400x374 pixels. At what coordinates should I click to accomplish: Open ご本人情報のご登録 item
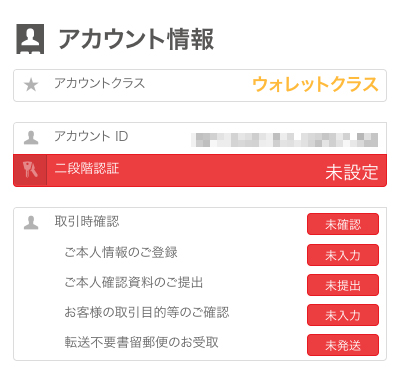click(x=121, y=252)
